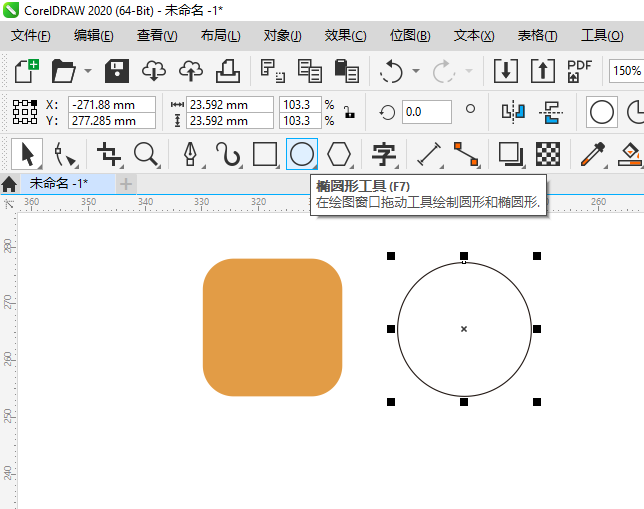Click the cloud upload icon

pos(191,71)
